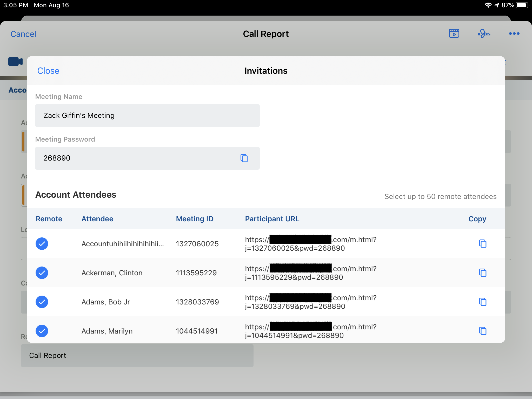Copy the meeting password
Screen dimensions: 532x399
point(244,158)
